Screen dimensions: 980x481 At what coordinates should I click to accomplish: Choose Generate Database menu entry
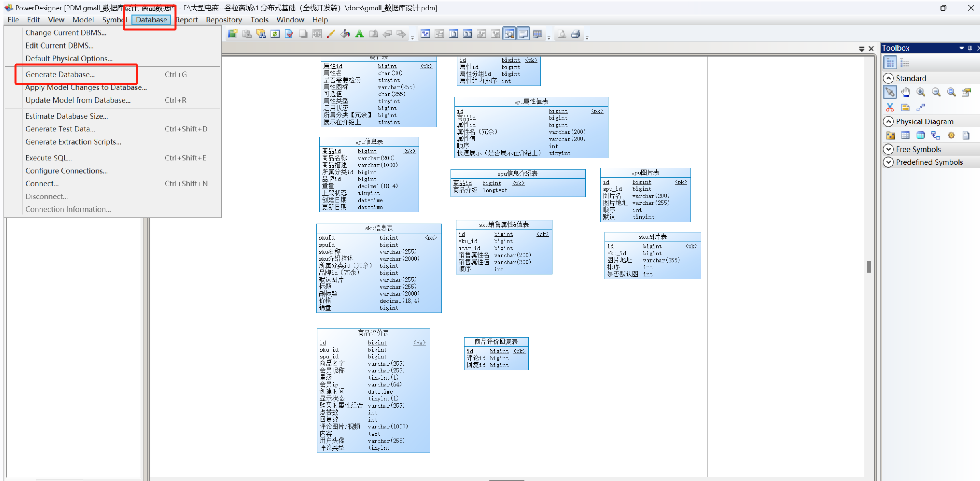113,75
